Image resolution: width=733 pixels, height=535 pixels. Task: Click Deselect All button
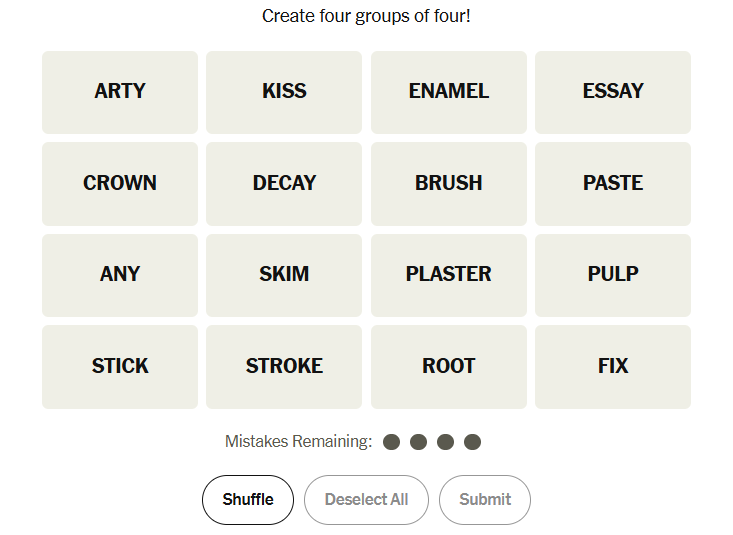[x=366, y=500]
